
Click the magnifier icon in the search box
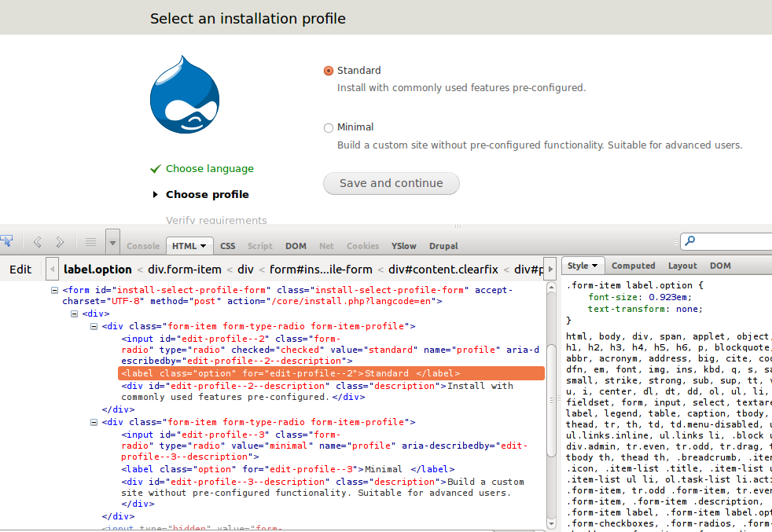point(689,240)
